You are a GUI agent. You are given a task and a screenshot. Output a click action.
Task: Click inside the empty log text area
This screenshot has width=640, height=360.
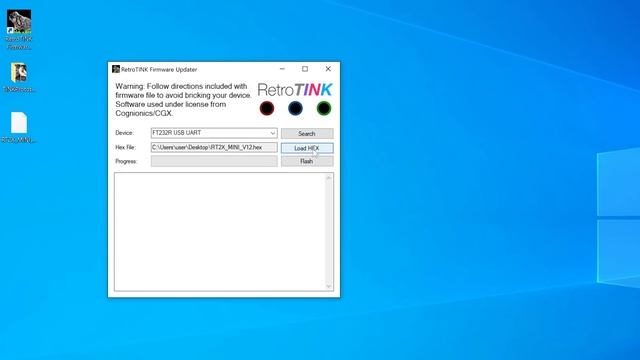pyautogui.click(x=220, y=232)
